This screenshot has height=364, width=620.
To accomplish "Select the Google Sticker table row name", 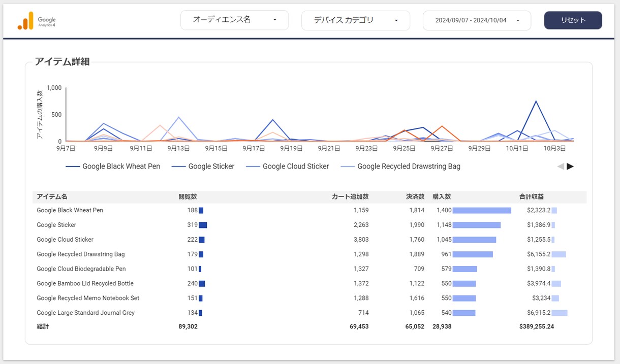I will (x=56, y=225).
